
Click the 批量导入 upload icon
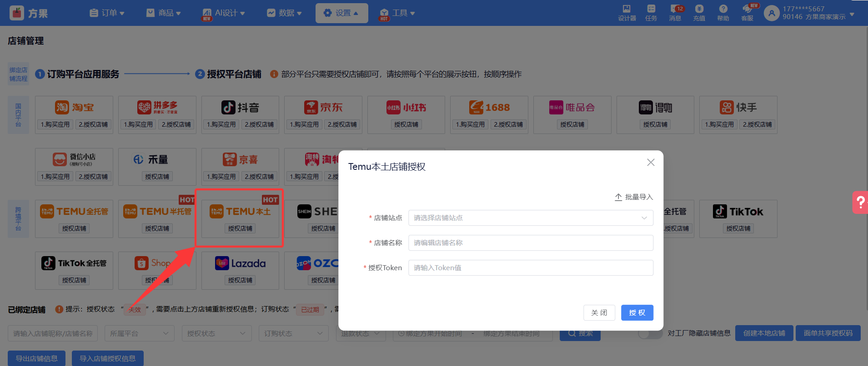tap(618, 197)
